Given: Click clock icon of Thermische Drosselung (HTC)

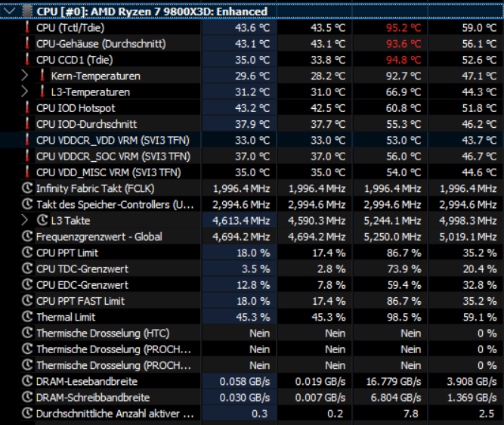Looking at the screenshot, I should (27, 333).
